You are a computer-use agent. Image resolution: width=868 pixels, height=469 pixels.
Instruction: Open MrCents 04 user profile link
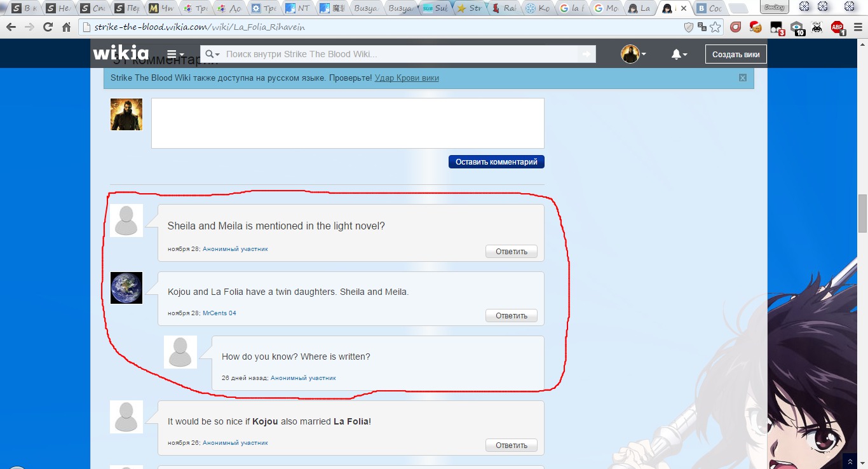click(219, 313)
